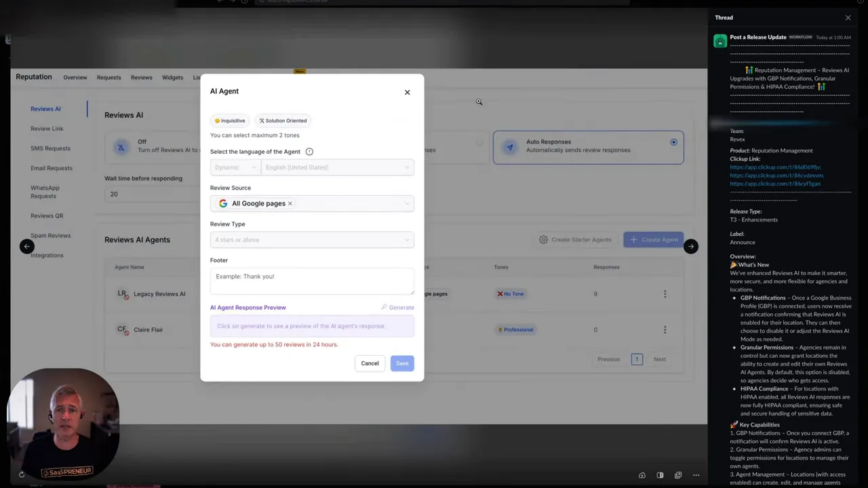Viewport: 868px width, 488px height.
Task: Click the zoom magnifier icon
Action: (x=479, y=102)
